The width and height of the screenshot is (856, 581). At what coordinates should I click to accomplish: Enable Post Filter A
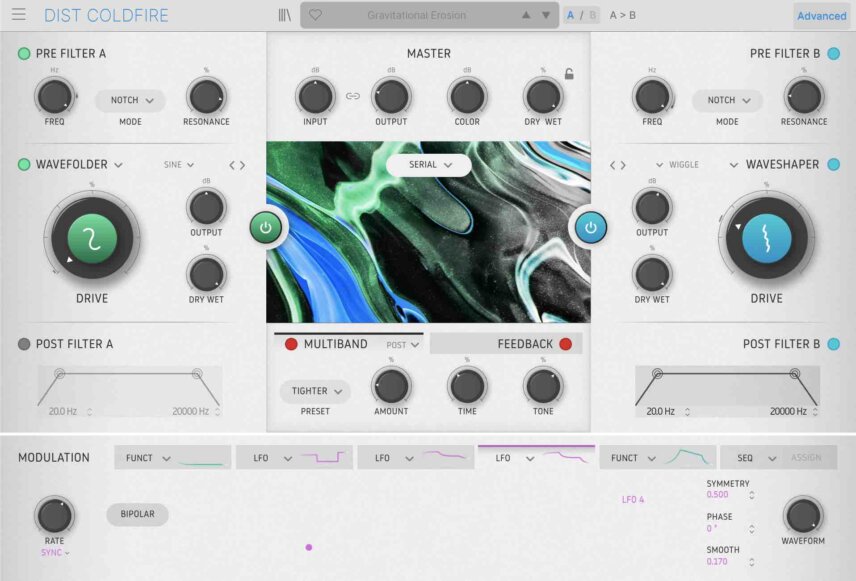tap(24, 344)
